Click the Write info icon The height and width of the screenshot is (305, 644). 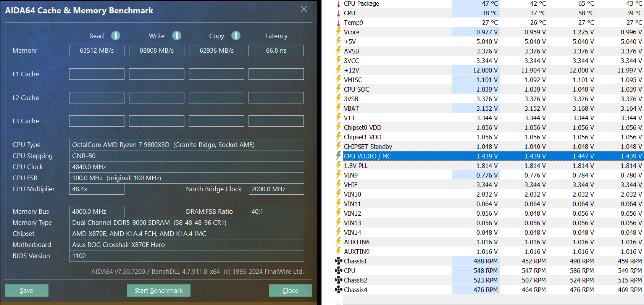(177, 36)
